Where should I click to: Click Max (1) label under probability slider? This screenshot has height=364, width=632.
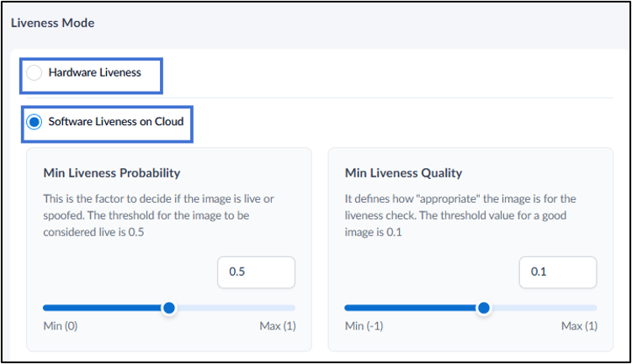[x=278, y=325]
